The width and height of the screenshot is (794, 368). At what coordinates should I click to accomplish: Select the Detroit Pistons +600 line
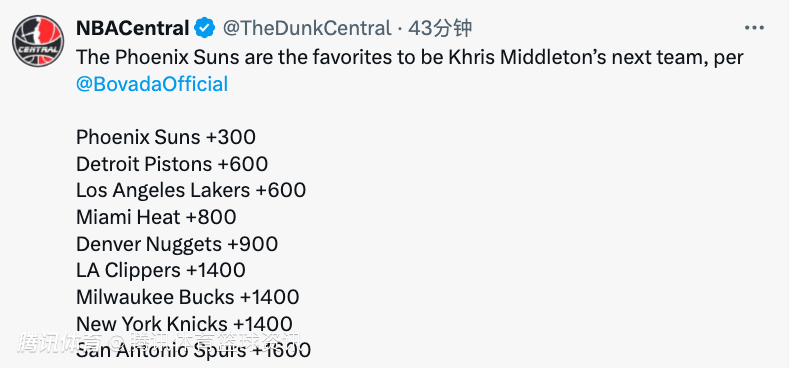click(x=172, y=164)
